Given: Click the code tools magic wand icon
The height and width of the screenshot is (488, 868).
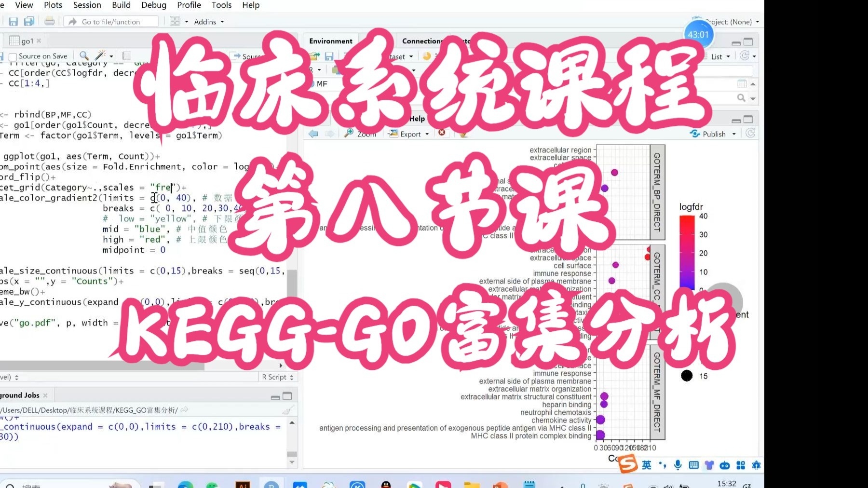Looking at the screenshot, I should (x=101, y=56).
